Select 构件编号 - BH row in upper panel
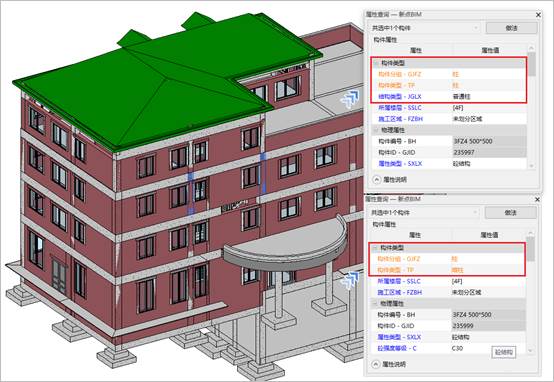Image resolution: width=554 pixels, height=382 pixels. (x=449, y=141)
